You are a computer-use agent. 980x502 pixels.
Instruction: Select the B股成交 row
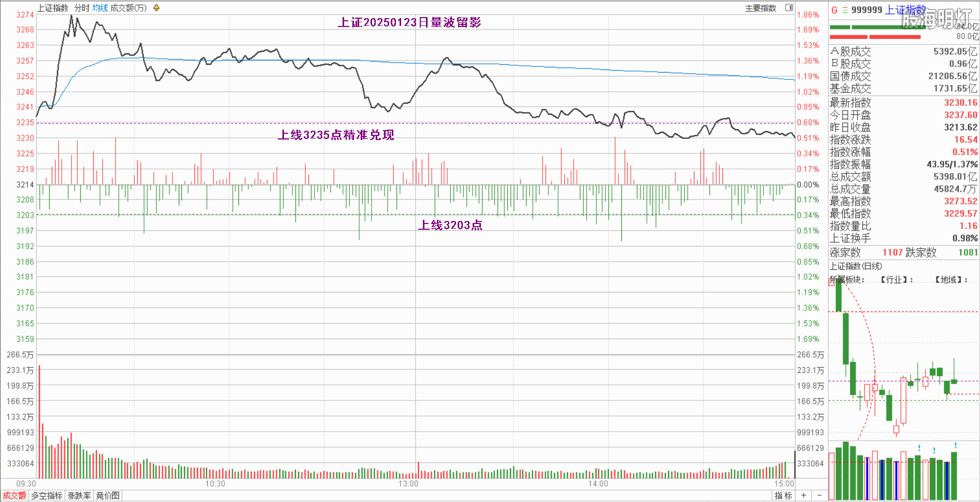[904, 64]
